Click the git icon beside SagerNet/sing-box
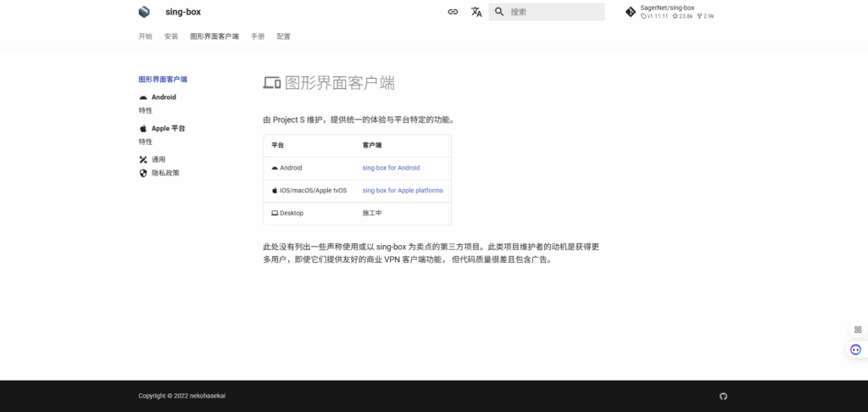This screenshot has height=412, width=868. point(630,12)
